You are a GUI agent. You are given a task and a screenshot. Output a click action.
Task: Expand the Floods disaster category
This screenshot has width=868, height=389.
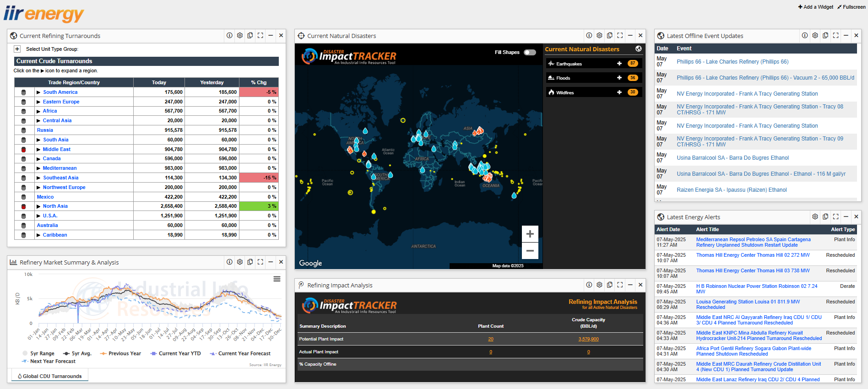[619, 78]
